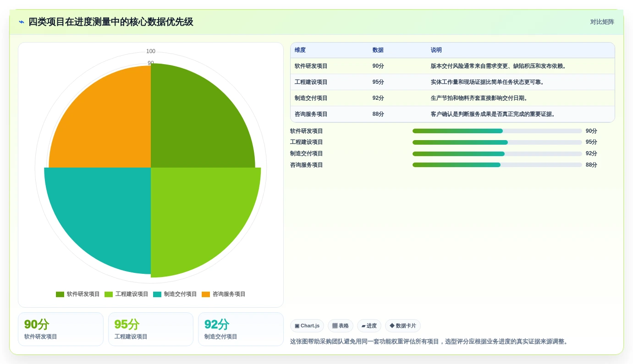Click description 客户确认是判断服务成果
The height and width of the screenshot is (364, 633).
(494, 114)
